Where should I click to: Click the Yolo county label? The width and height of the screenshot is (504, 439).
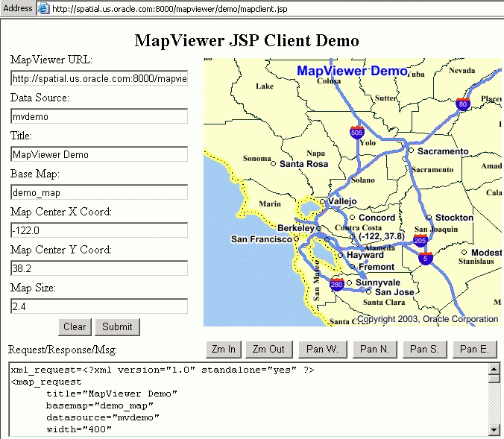[368, 142]
